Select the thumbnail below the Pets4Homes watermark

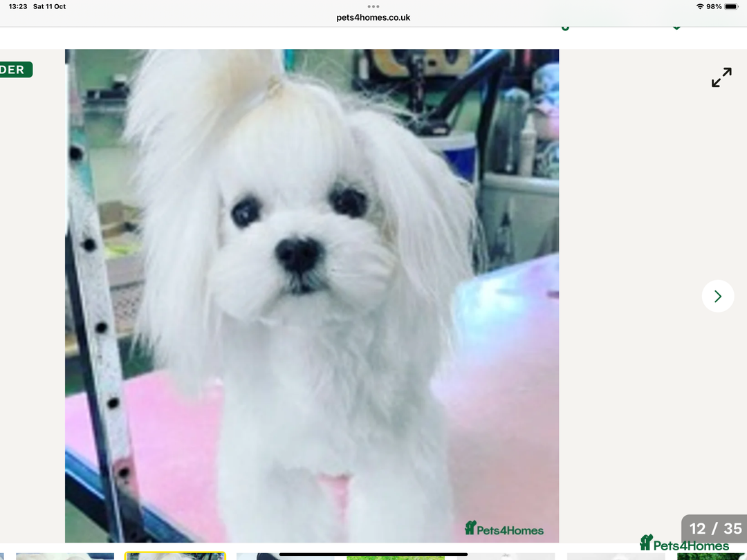point(505,556)
